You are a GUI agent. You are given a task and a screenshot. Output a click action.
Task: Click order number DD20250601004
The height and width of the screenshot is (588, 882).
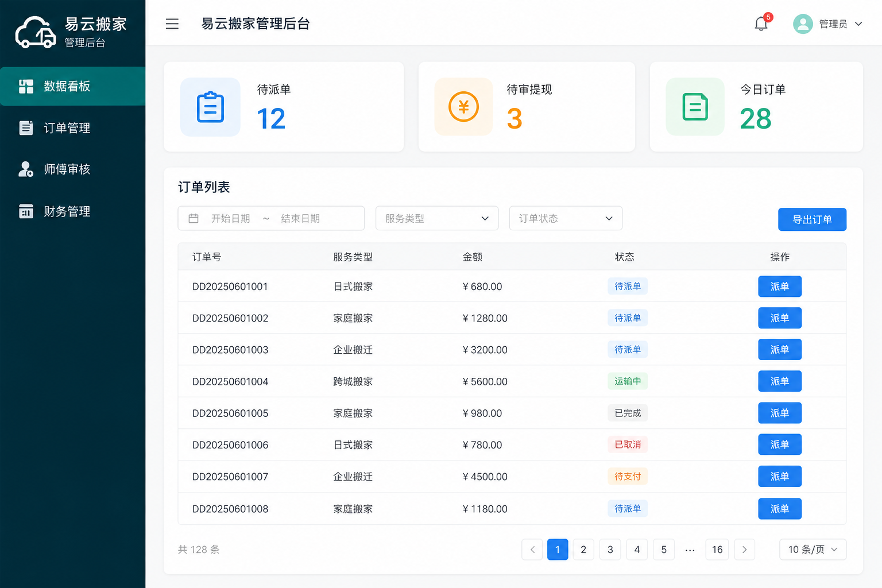coord(230,381)
